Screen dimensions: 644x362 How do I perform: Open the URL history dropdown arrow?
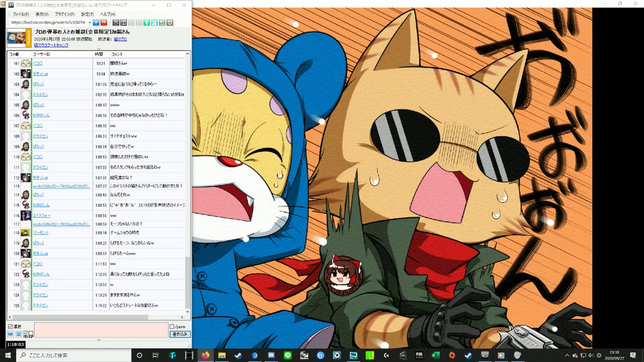(x=89, y=23)
